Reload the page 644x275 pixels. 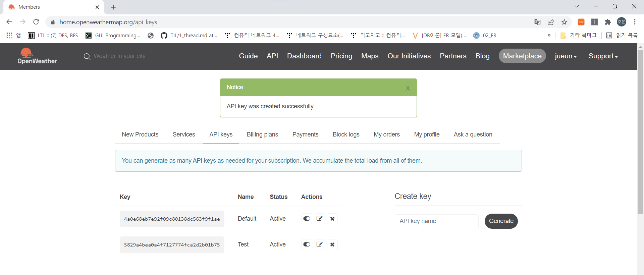click(36, 22)
